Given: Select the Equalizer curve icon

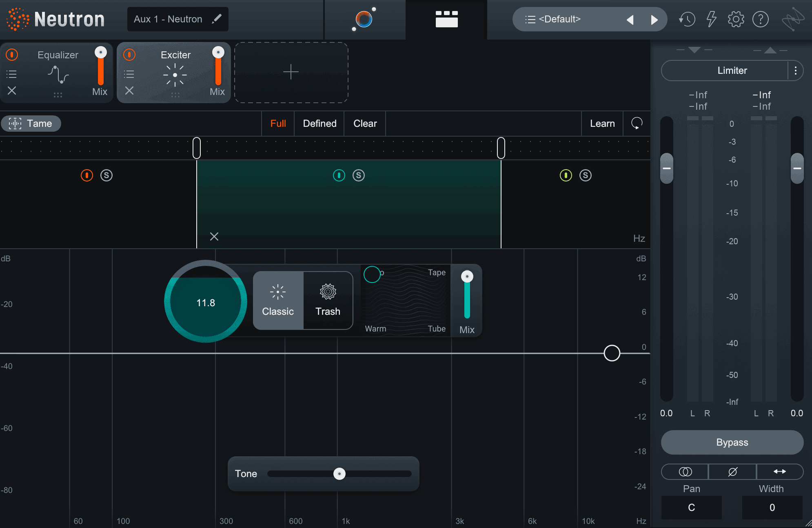Looking at the screenshot, I should coord(58,75).
